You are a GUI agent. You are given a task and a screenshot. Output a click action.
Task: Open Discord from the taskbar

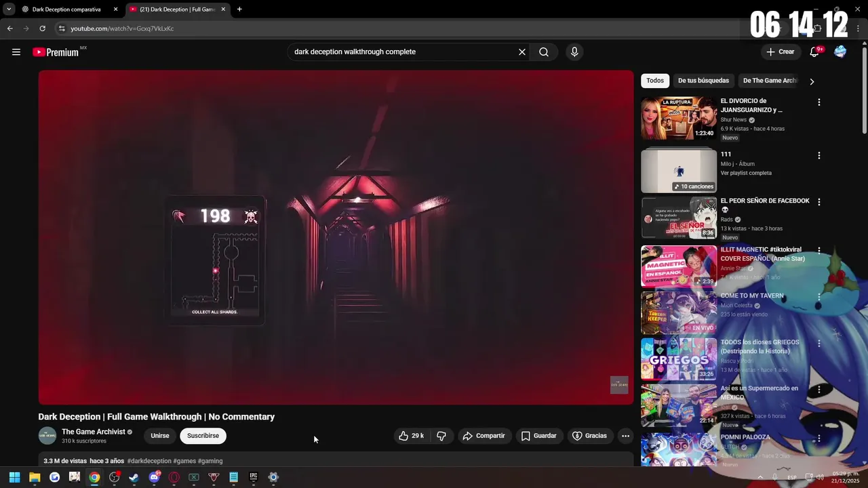tap(154, 477)
